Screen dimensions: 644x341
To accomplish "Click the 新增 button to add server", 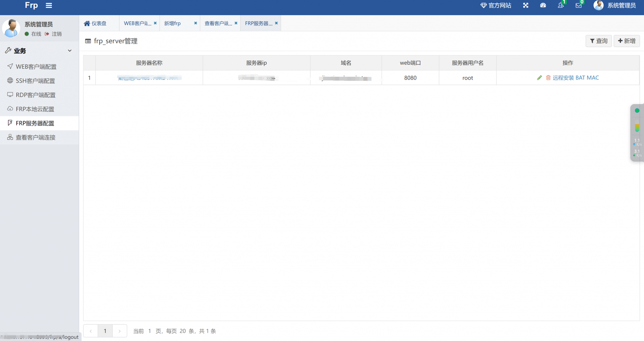I will pyautogui.click(x=626, y=41).
